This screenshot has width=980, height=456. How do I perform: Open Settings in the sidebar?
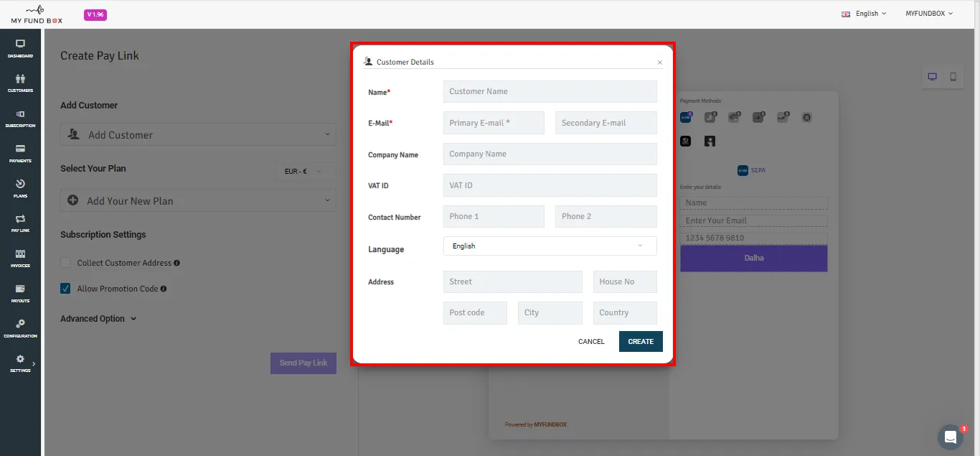[20, 363]
